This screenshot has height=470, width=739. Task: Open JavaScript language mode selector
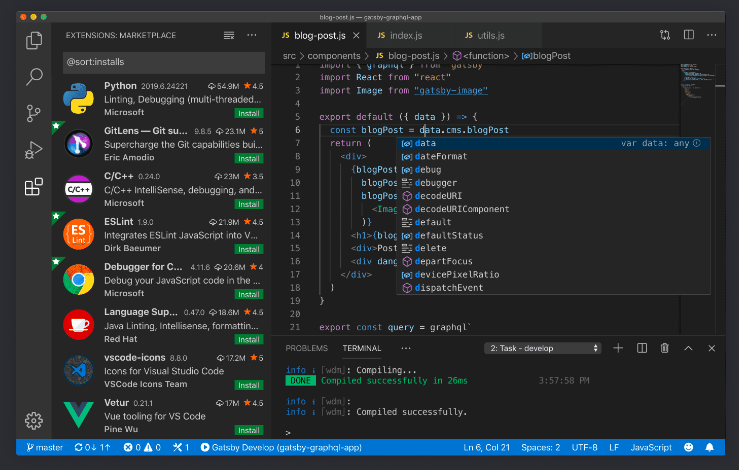coord(650,447)
